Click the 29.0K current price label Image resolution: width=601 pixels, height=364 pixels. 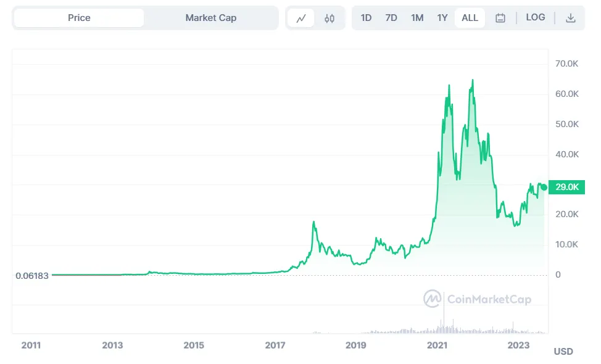(566, 188)
